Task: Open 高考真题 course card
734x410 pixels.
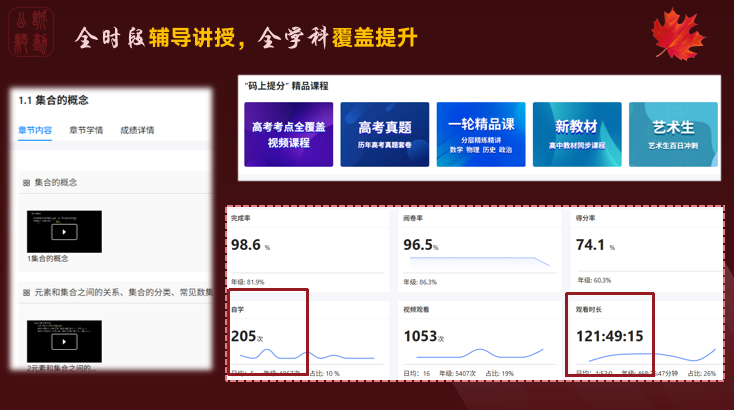Action: tap(385, 134)
